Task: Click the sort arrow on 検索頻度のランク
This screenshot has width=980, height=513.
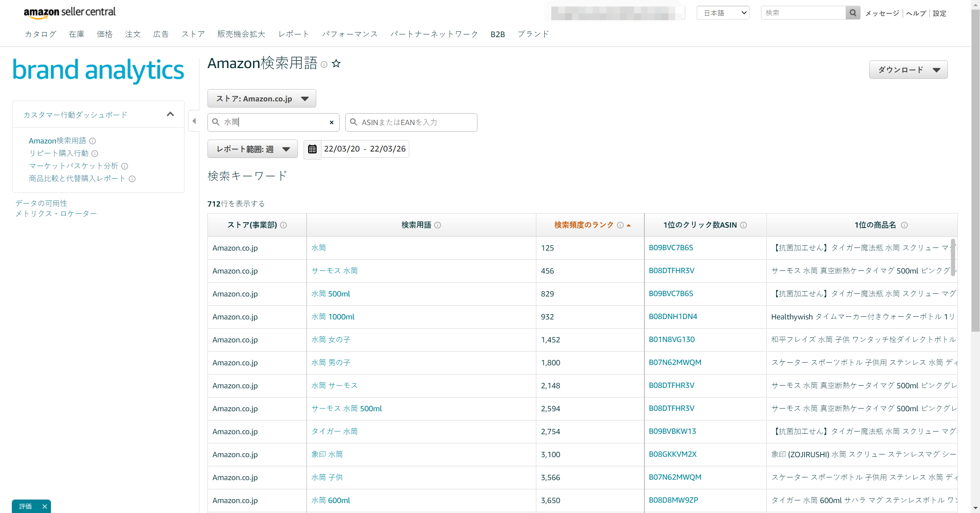Action: 629,225
